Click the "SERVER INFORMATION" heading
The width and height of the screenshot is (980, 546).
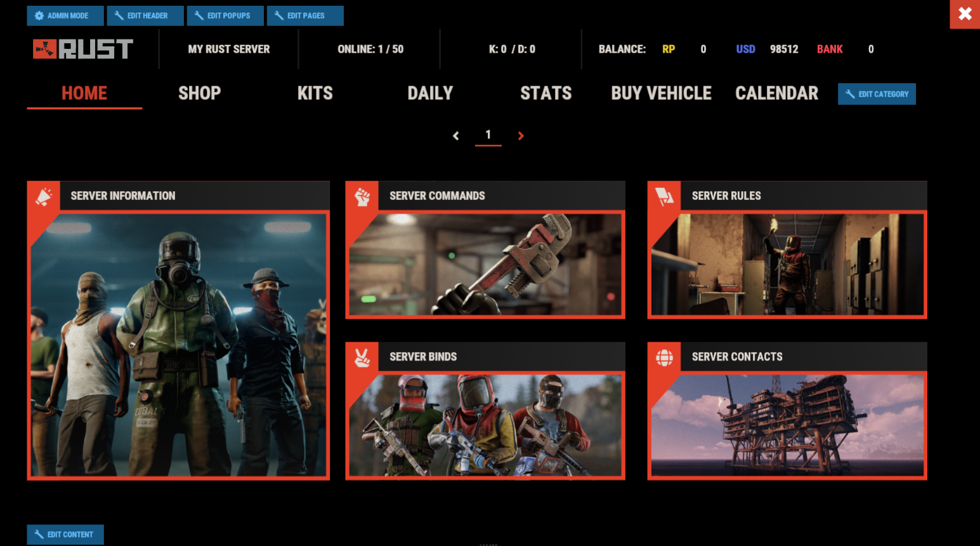pos(123,196)
